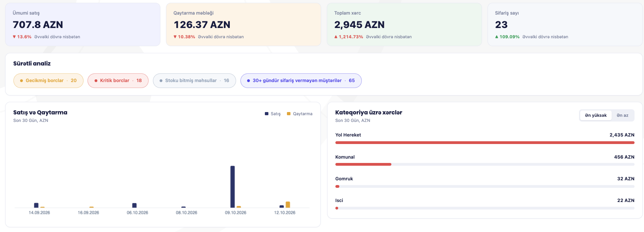The height and width of the screenshot is (232, 644).
Task: Switch expenses to Ən az tab
Action: (x=623, y=115)
